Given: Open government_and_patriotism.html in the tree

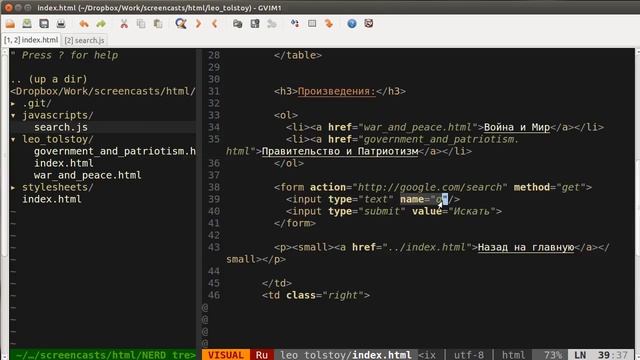Looking at the screenshot, I should pos(115,151).
